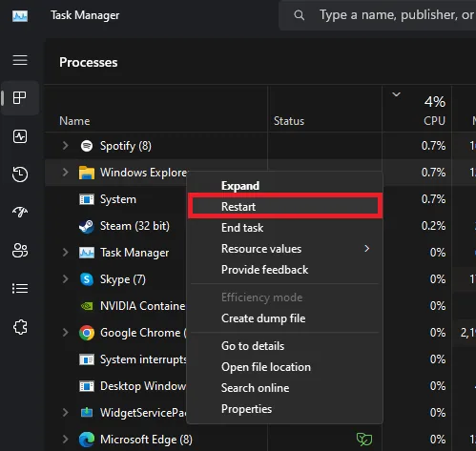This screenshot has width=476, height=451.
Task: Choose Restart in the context menu
Action: pyautogui.click(x=285, y=207)
